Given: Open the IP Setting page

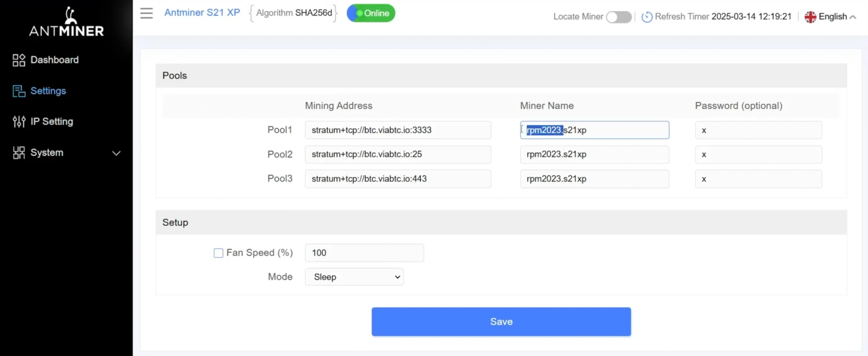Looking at the screenshot, I should (x=52, y=121).
